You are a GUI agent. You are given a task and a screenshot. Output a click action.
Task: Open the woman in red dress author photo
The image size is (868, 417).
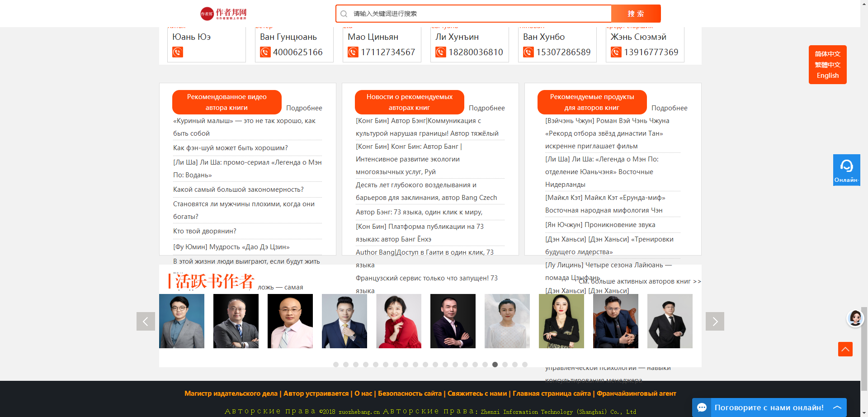click(398, 321)
